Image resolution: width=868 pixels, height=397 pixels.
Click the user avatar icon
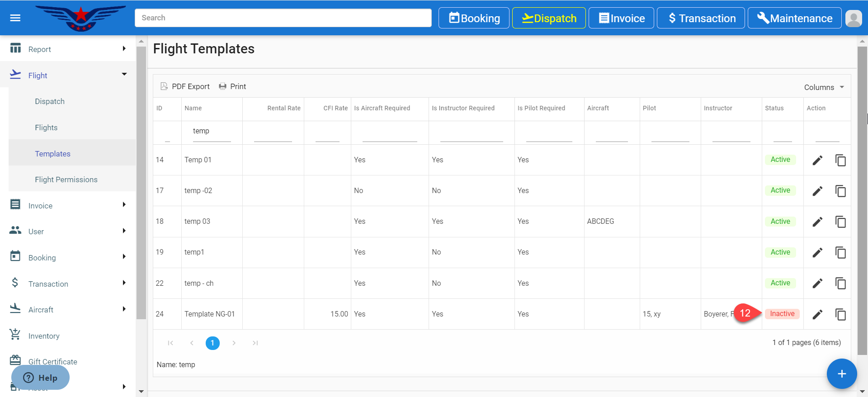(x=853, y=18)
